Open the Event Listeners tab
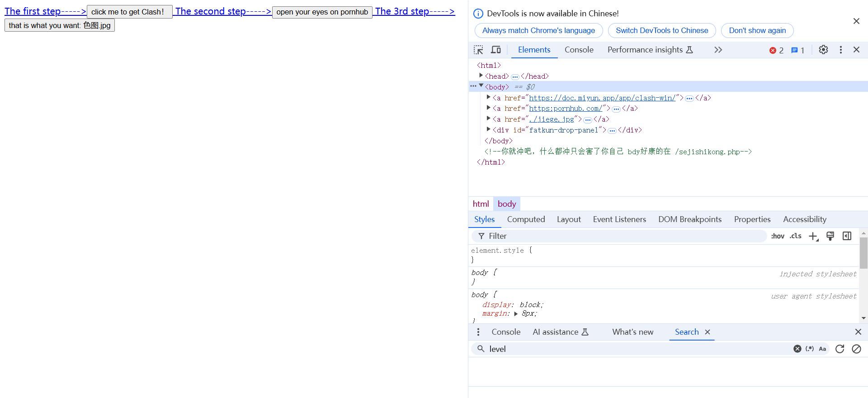This screenshot has height=398, width=868. point(619,219)
